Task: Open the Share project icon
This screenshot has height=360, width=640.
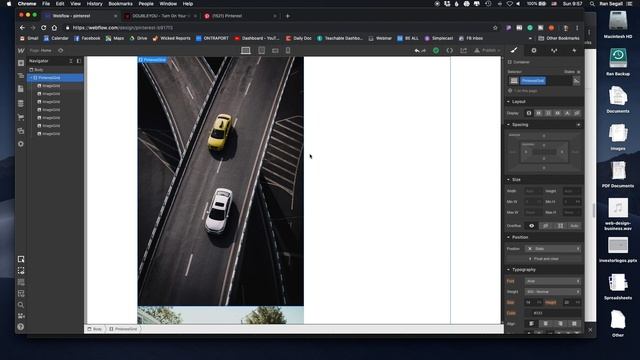Action: (463, 51)
